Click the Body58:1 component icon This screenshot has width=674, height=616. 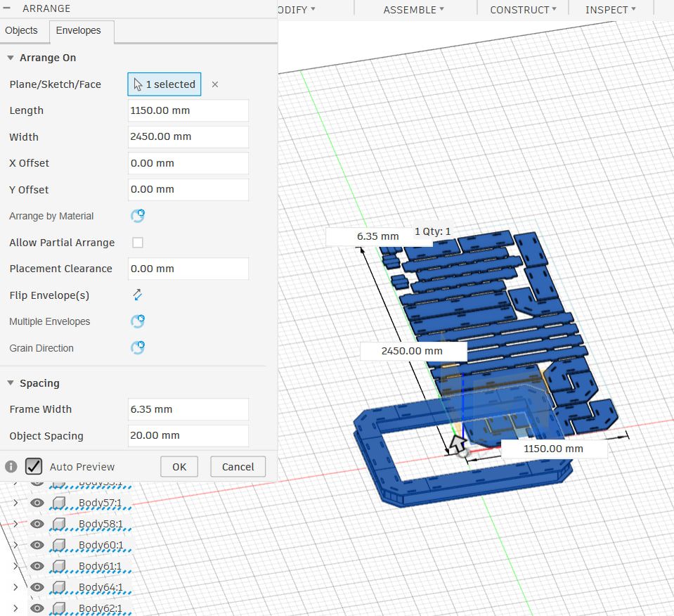pos(59,523)
